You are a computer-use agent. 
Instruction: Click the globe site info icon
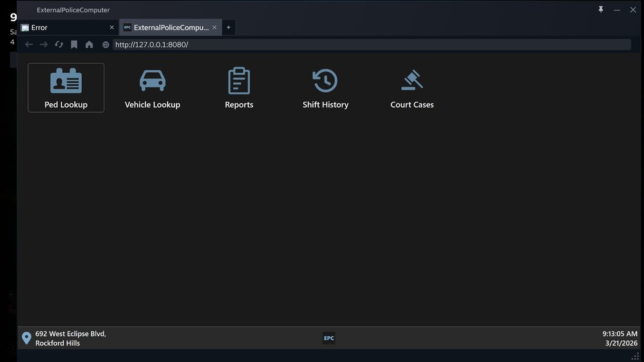click(106, 44)
